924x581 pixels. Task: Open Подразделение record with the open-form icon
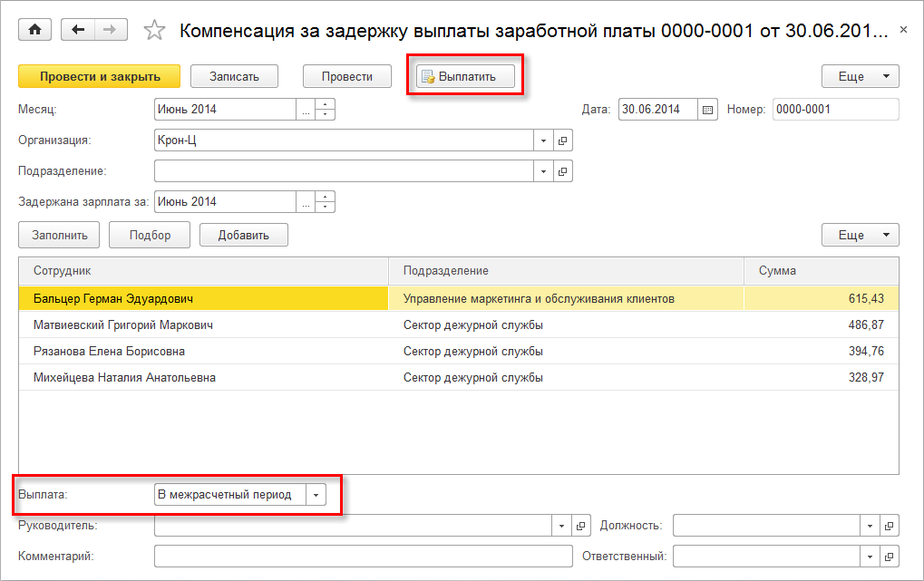coord(562,171)
